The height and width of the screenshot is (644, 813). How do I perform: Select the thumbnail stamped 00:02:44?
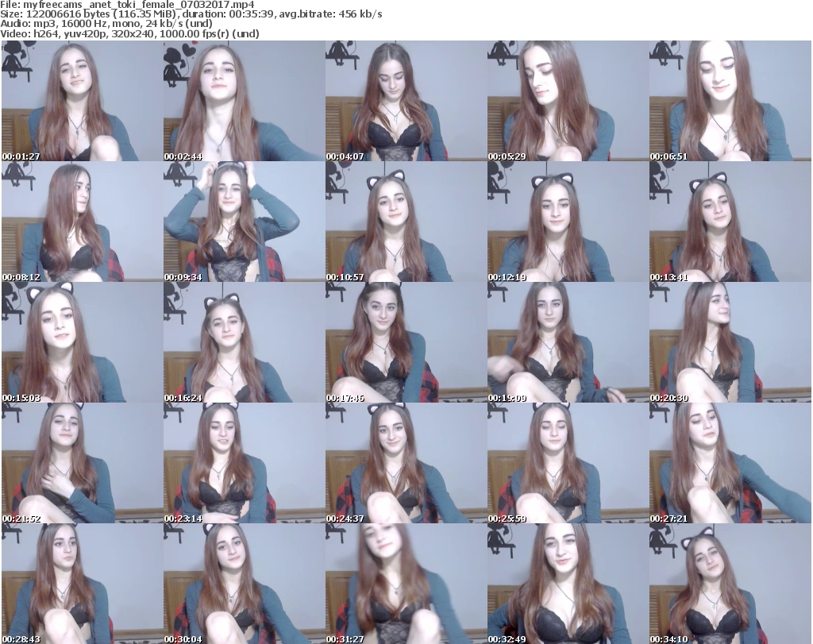[245, 101]
